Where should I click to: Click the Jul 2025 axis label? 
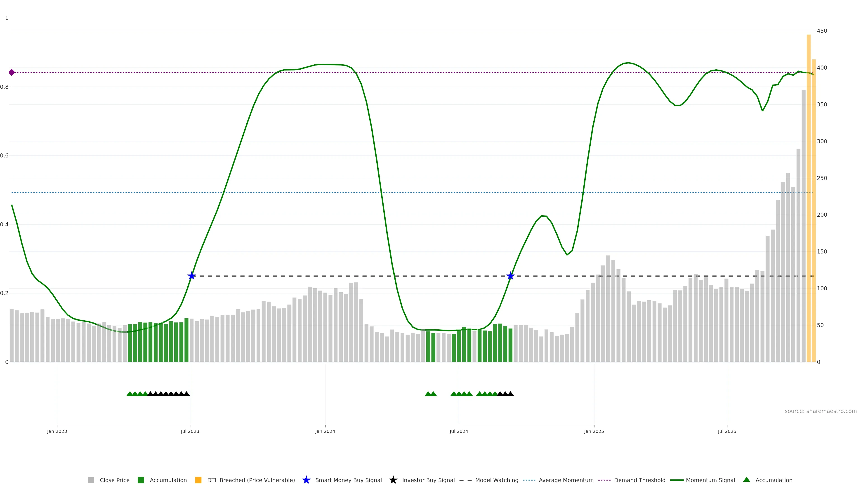pyautogui.click(x=727, y=432)
